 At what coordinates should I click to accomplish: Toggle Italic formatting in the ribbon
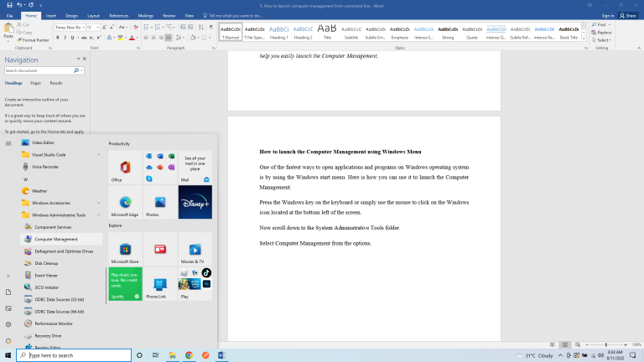coord(65,38)
